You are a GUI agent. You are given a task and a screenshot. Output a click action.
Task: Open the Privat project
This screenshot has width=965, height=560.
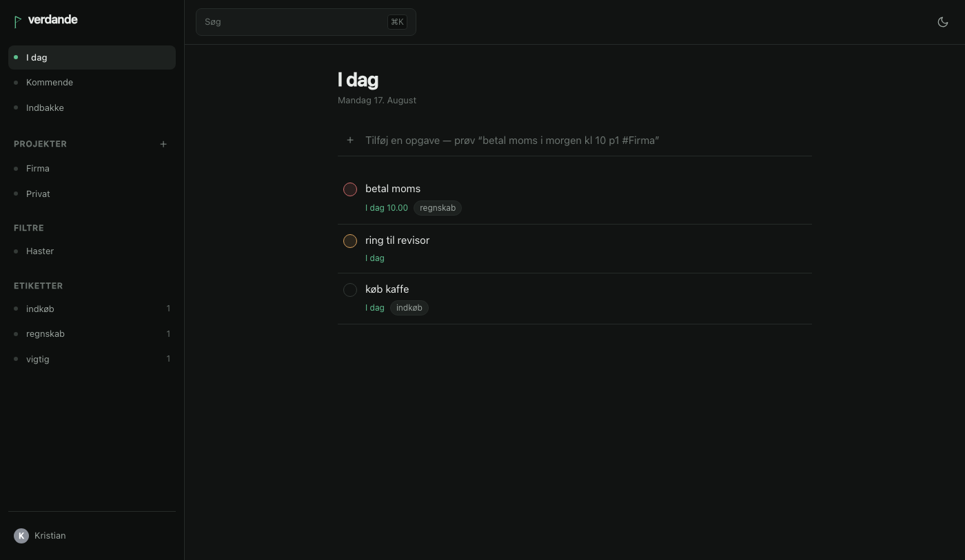point(92,194)
